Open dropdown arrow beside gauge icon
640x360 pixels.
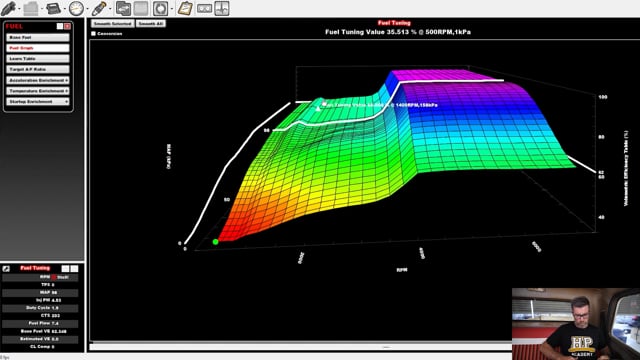(x=87, y=9)
